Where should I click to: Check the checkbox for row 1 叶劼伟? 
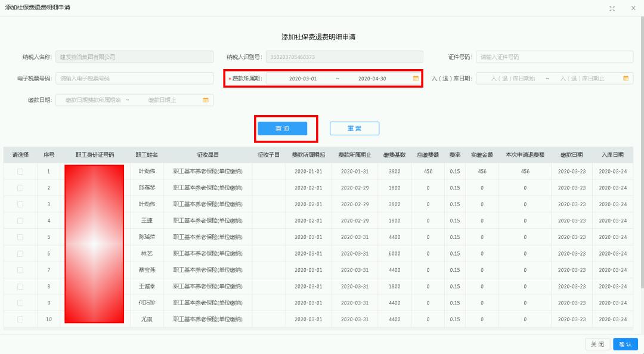(20, 171)
